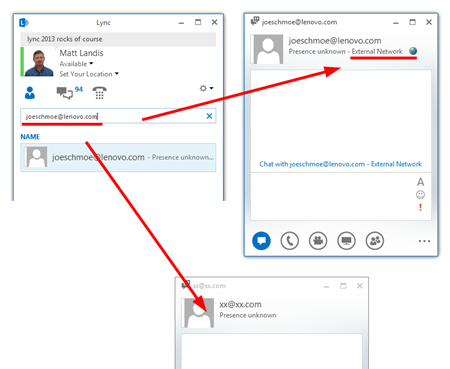Click the Lync logo icon in title bar
The width and height of the screenshot is (450, 369).
pyautogui.click(x=24, y=22)
